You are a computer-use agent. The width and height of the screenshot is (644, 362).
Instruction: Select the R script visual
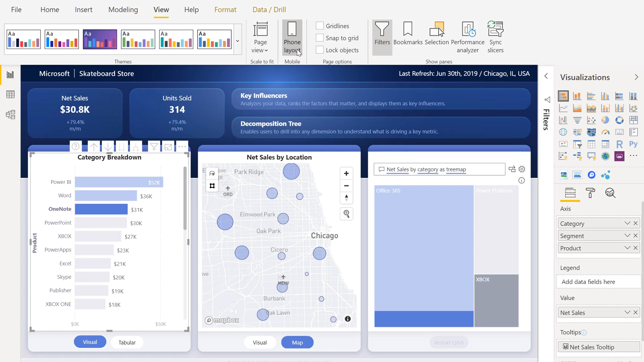pyautogui.click(x=619, y=144)
